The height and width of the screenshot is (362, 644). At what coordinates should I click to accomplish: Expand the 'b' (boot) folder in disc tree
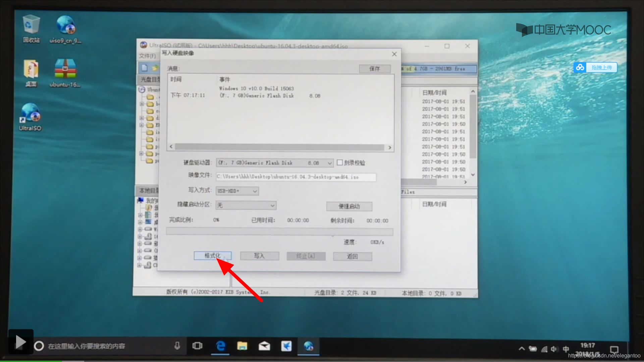(x=142, y=104)
